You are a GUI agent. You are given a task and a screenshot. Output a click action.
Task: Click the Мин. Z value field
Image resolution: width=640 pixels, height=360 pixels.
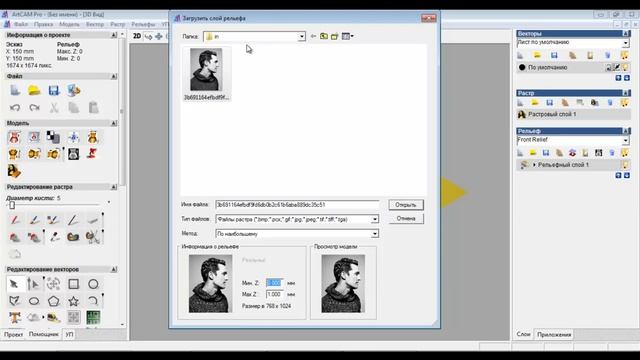pyautogui.click(x=274, y=283)
